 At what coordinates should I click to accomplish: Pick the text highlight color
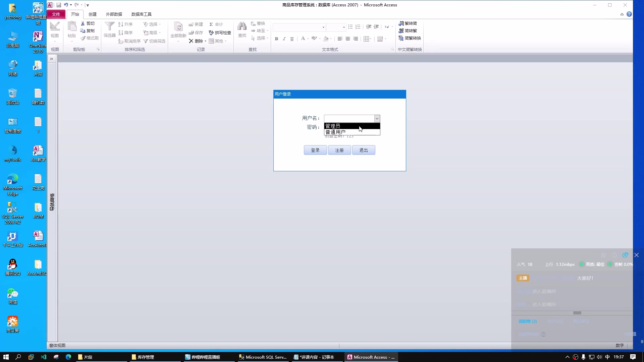tap(314, 39)
